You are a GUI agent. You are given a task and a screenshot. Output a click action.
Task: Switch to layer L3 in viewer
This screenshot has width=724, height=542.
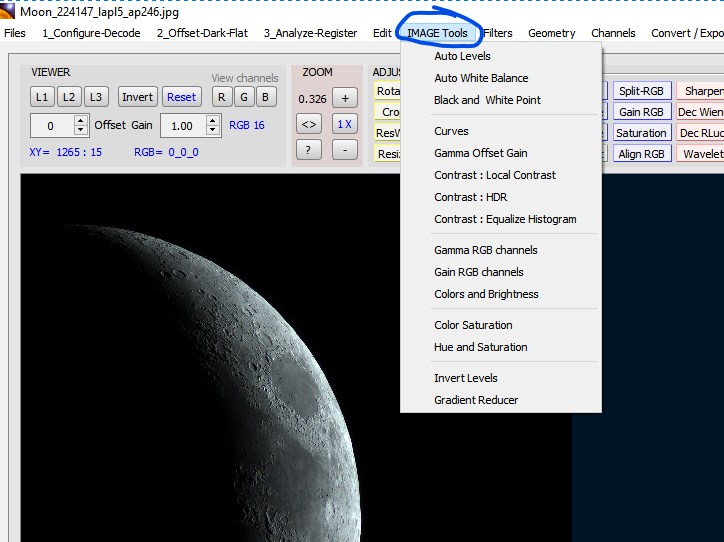tap(96, 97)
